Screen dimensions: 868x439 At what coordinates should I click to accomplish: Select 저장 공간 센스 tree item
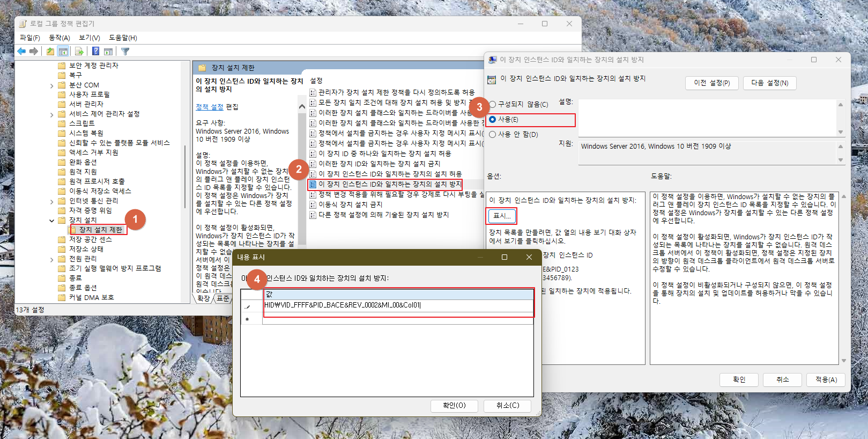[90, 239]
